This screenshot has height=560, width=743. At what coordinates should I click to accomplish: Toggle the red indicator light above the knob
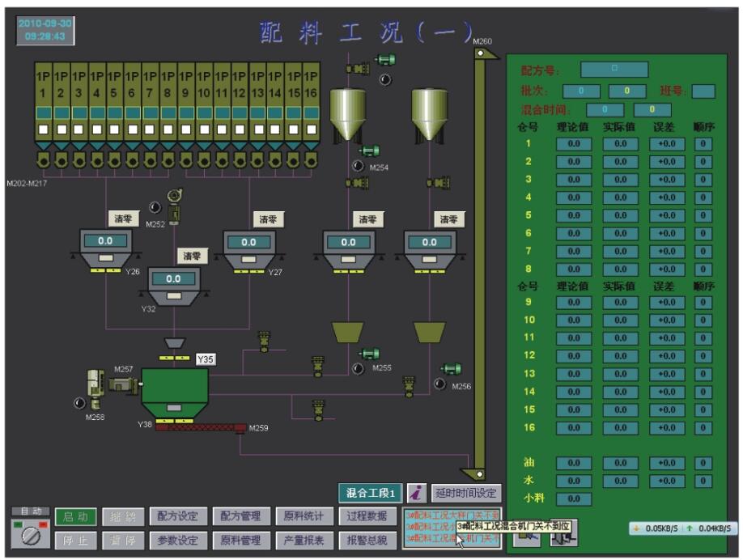(x=43, y=524)
